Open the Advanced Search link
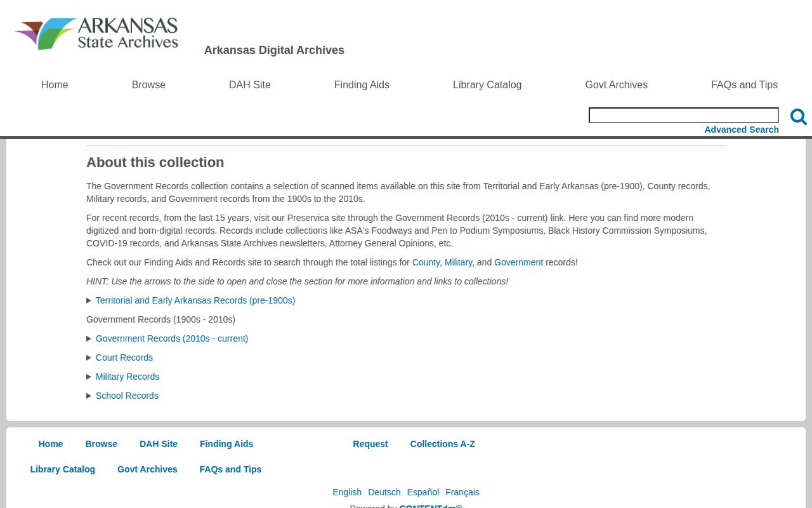The height and width of the screenshot is (508, 812). point(742,130)
